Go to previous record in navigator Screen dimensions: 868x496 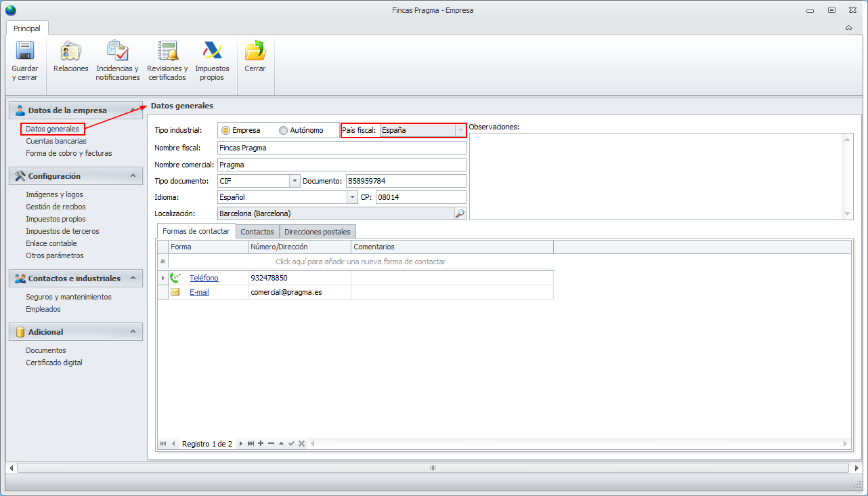[x=173, y=444]
